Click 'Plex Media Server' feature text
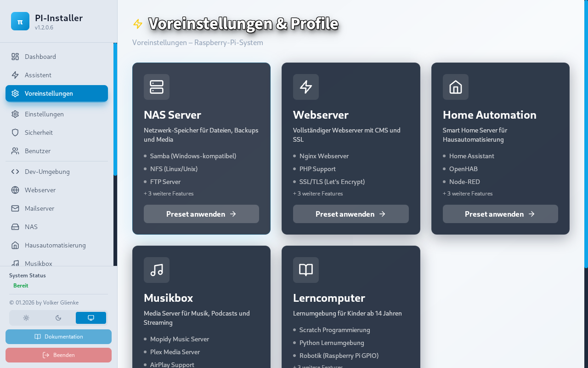 [x=175, y=352]
